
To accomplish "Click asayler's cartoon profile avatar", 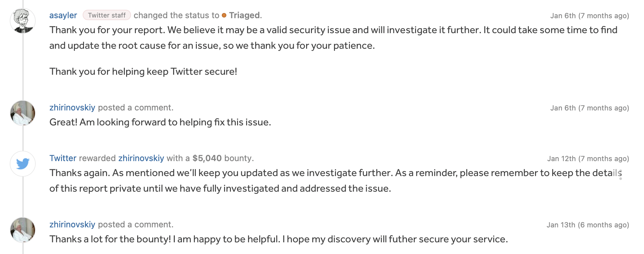I will click(x=23, y=21).
